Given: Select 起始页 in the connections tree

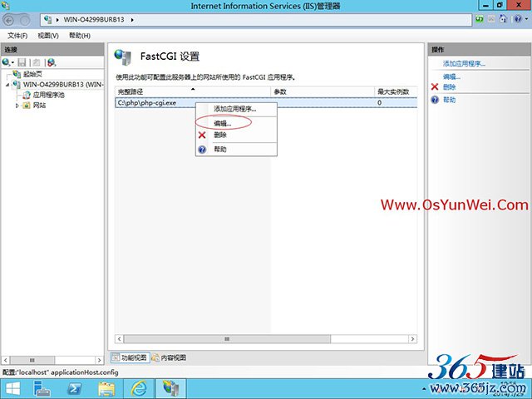Looking at the screenshot, I should pyautogui.click(x=32, y=74).
